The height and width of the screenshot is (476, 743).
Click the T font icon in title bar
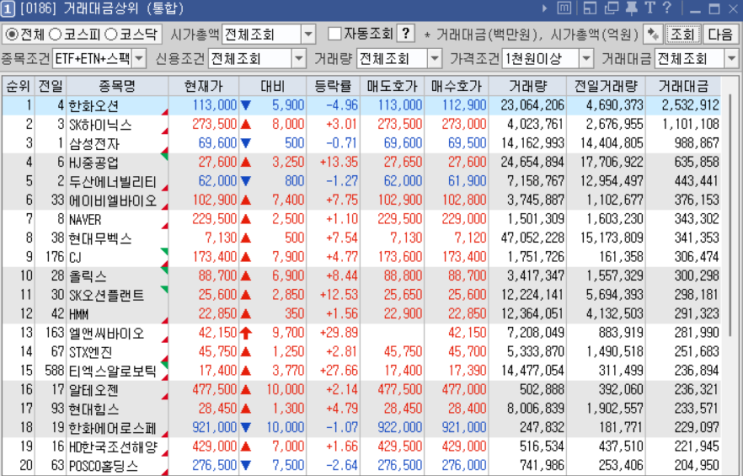pos(649,8)
